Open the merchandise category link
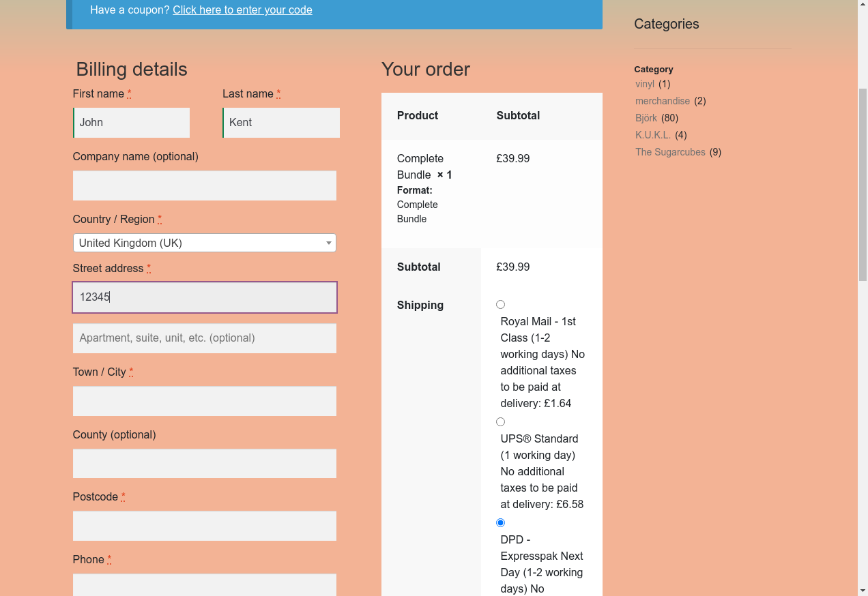This screenshot has width=868, height=596. click(663, 101)
